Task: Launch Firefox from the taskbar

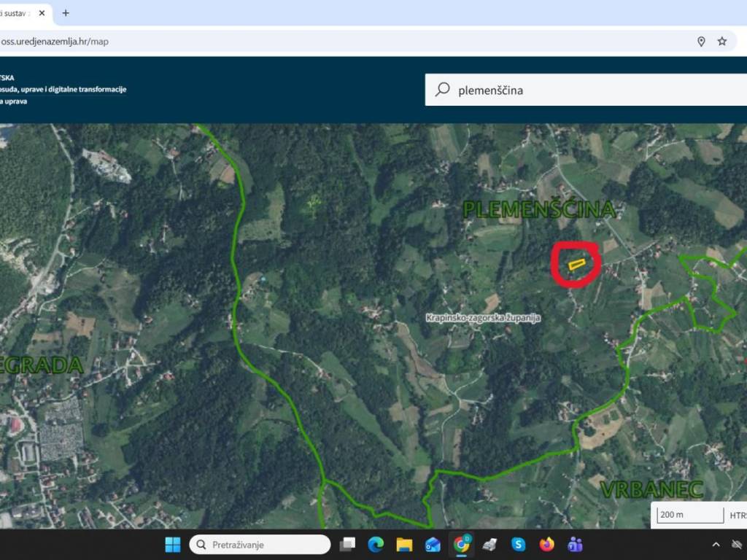Action: click(546, 545)
